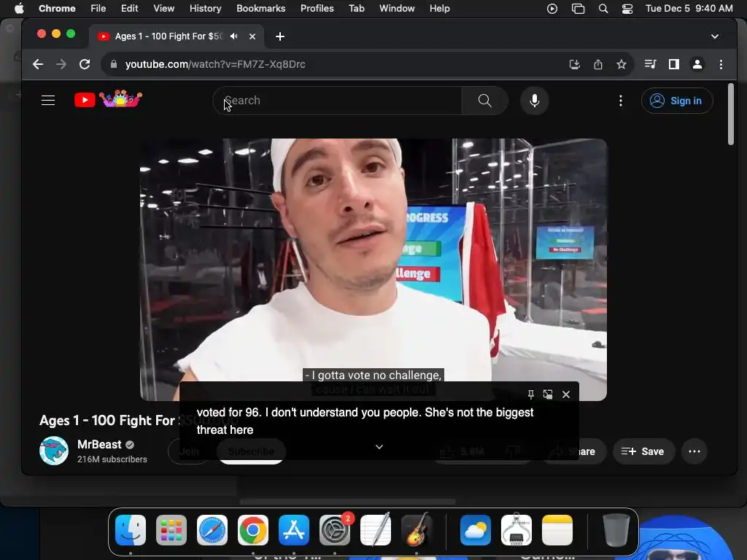Screen dimensions: 747x560
Task: Save video to a playlist
Action: pos(643,451)
